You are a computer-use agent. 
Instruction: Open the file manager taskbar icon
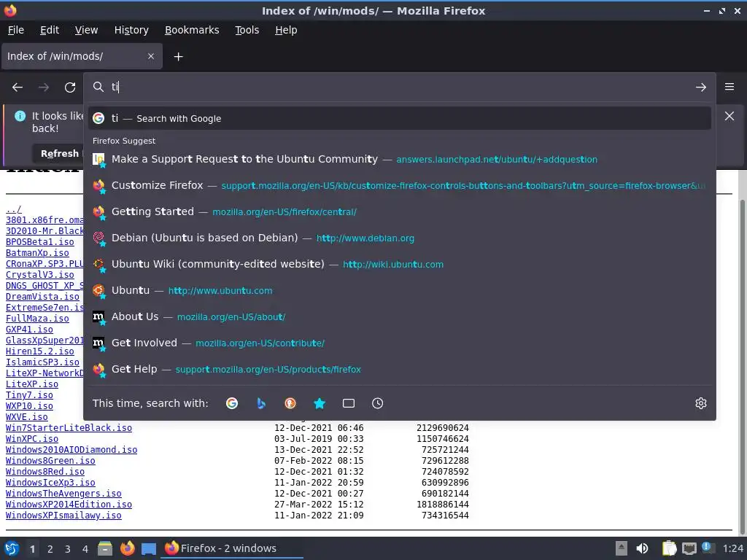pos(105,548)
